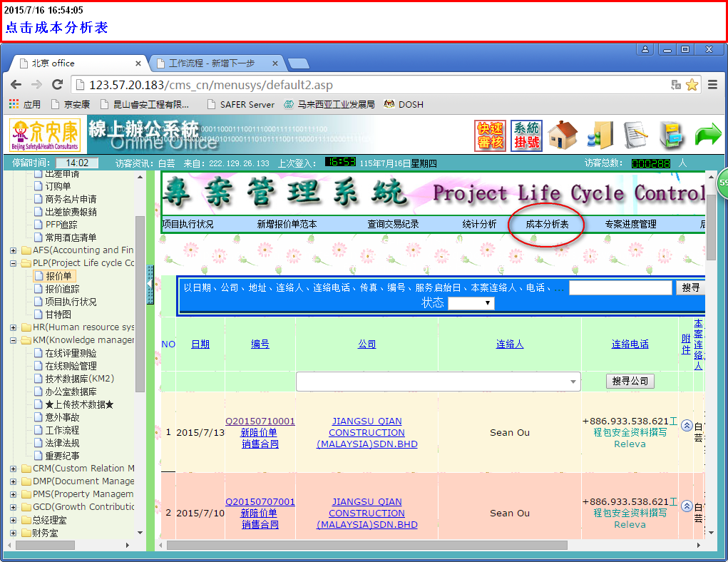Image resolution: width=728 pixels, height=562 pixels.
Task: Click the 快速審核 quick review icon
Action: tap(490, 136)
